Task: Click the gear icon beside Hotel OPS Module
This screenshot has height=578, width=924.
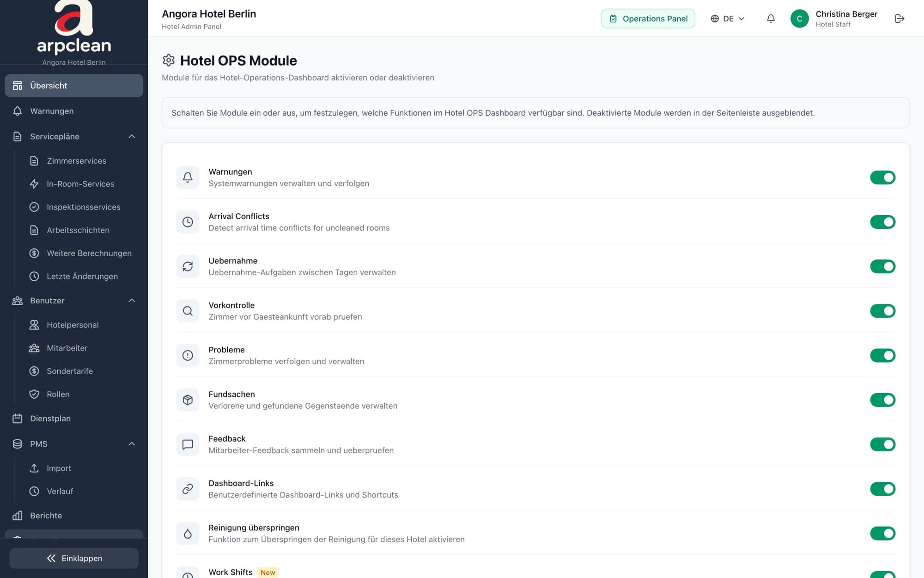Action: 169,60
